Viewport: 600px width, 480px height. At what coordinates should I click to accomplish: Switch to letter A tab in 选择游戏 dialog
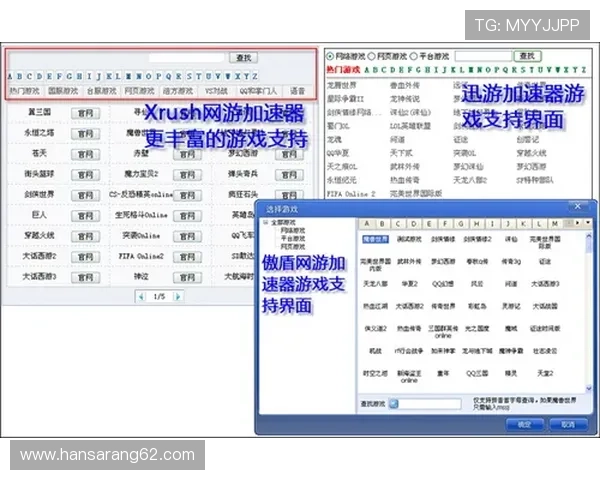pos(367,224)
